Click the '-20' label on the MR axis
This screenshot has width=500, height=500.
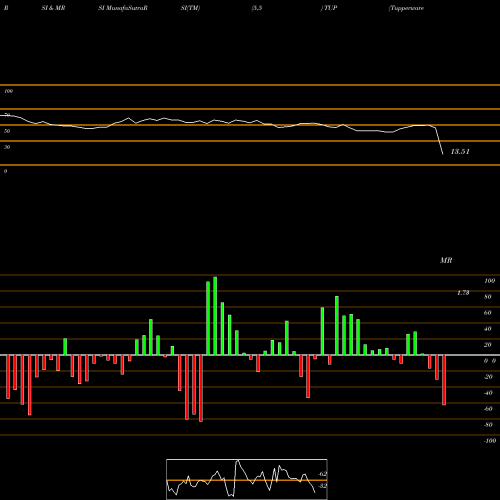click(488, 377)
